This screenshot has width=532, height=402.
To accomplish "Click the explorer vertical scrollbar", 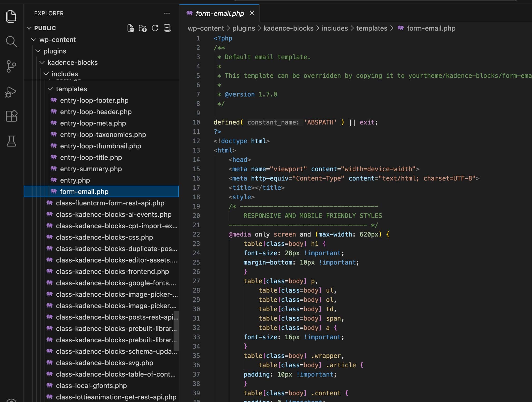I will coord(176,331).
